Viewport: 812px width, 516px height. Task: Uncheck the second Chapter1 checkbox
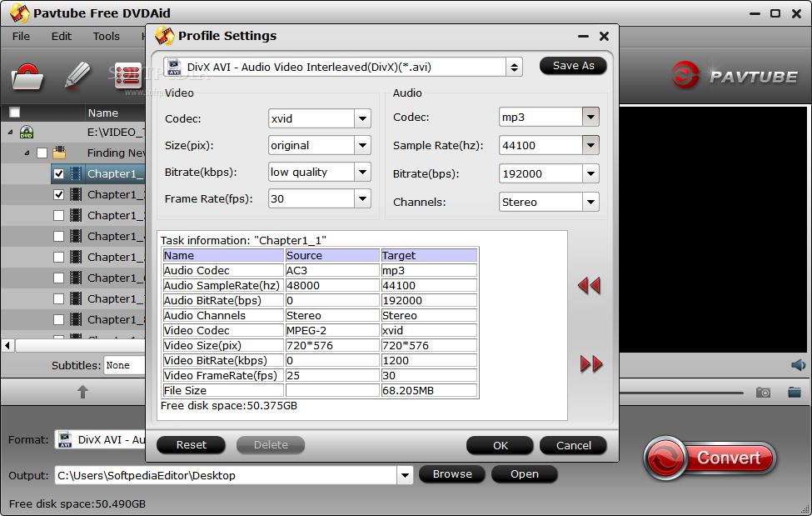tap(58, 194)
